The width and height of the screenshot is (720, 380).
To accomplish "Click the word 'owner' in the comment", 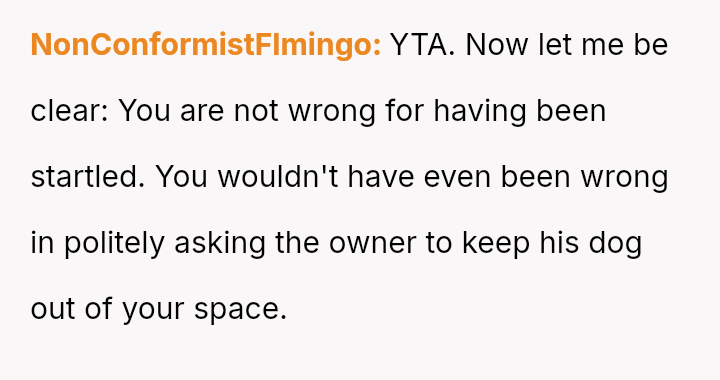I will click(372, 244).
